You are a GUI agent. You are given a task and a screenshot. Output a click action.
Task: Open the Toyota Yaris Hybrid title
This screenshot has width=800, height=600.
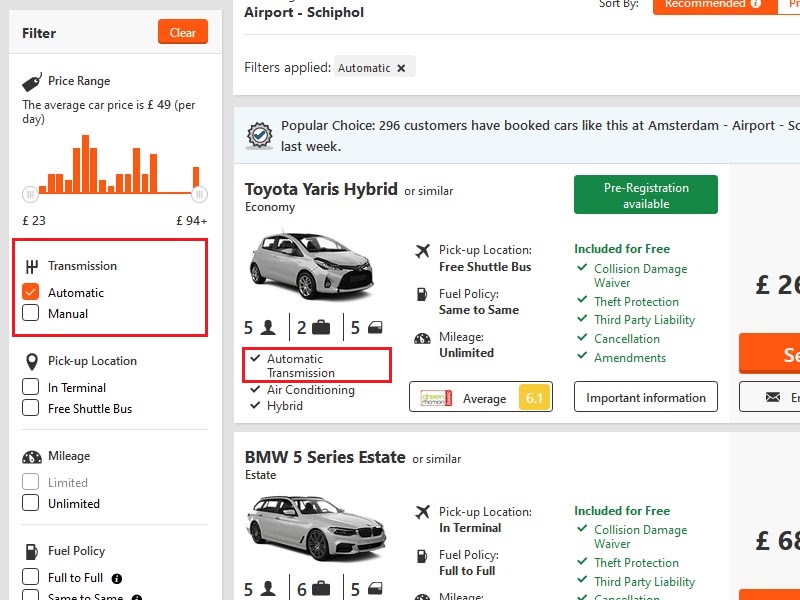point(321,189)
